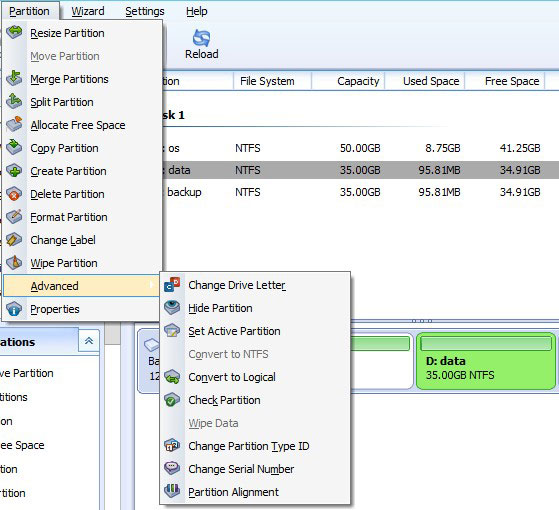Click the Reload toolbar button
The image size is (559, 510).
click(201, 44)
